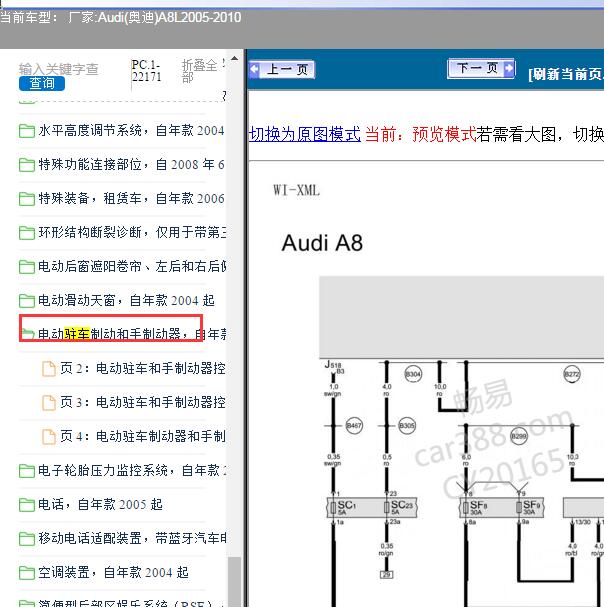Screen dimensions: 604x607
Task: Click the folder icon next to 特殊功能连接部位
Action: [27, 165]
